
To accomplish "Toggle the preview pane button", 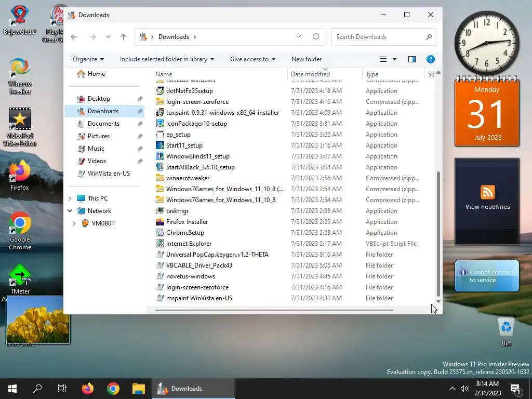I will click(x=412, y=59).
